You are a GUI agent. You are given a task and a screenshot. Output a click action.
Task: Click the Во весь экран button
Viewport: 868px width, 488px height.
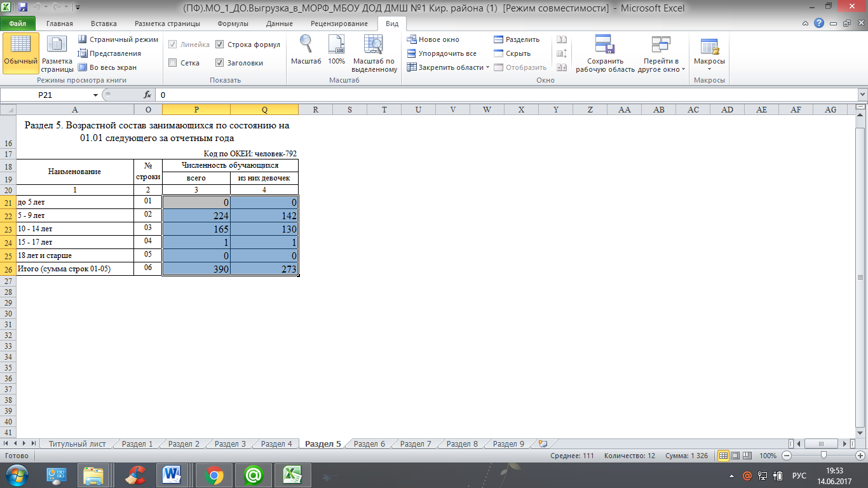point(107,67)
